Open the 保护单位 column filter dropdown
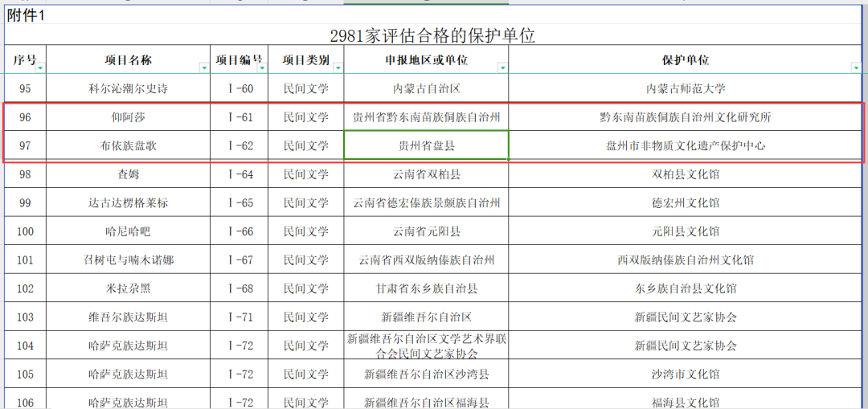868x409 pixels. 854,67
